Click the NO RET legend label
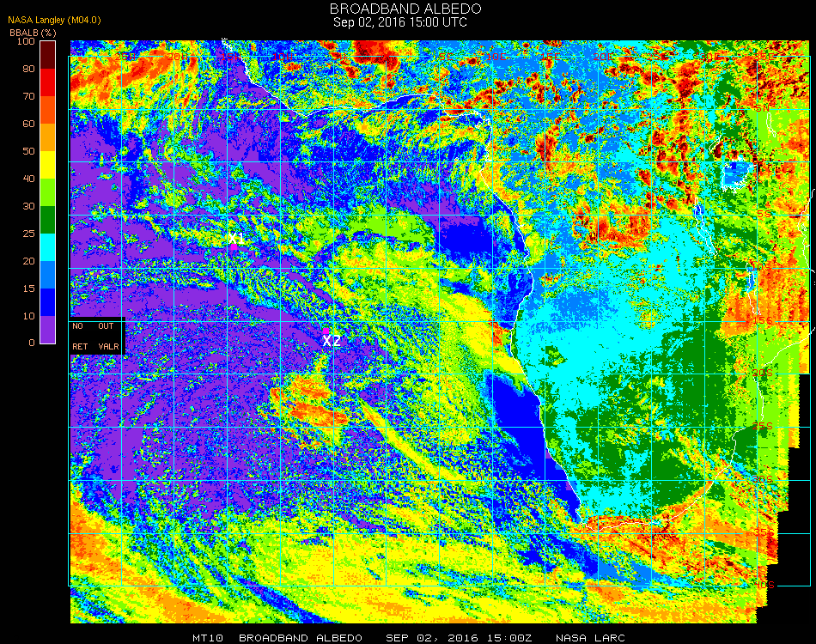Screen dimensions: 816x644 point(80,336)
